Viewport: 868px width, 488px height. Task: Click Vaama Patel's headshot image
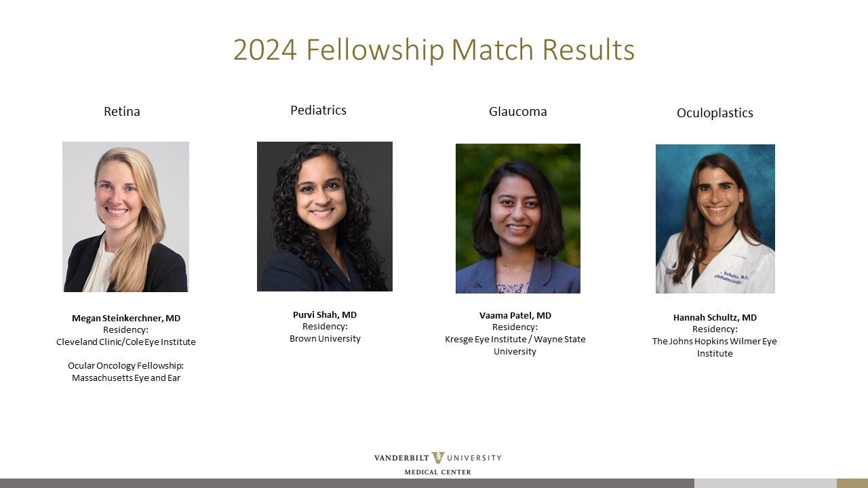point(517,218)
